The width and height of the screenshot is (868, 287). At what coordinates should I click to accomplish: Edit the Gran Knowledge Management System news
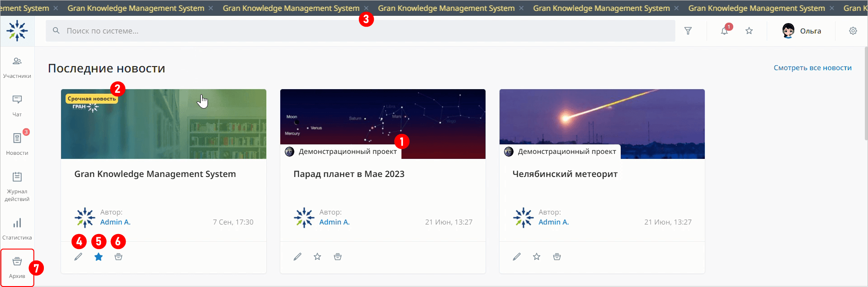tap(78, 257)
